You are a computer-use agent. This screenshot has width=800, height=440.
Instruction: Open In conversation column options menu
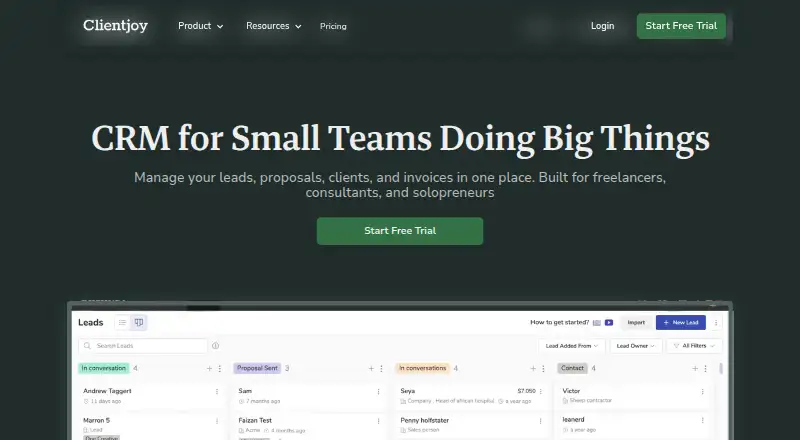pyautogui.click(x=220, y=369)
